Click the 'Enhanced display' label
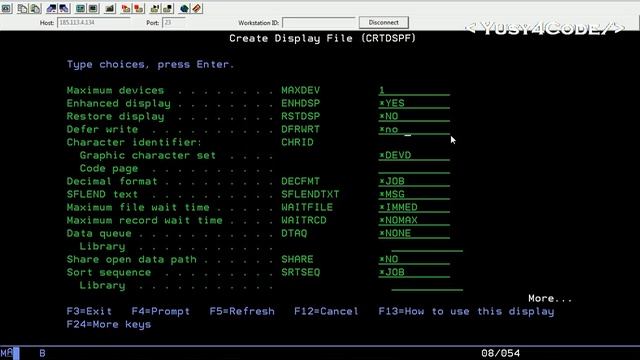 (118, 104)
